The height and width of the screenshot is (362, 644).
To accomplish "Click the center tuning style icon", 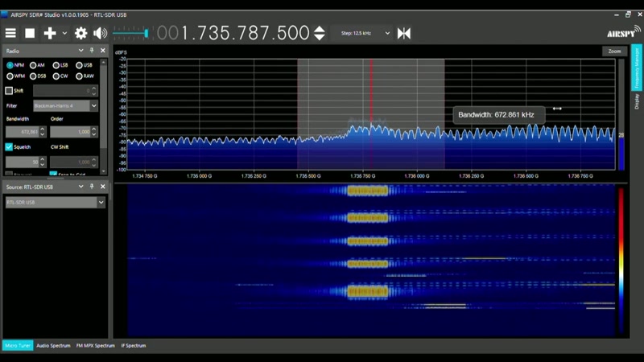I will pos(404,33).
